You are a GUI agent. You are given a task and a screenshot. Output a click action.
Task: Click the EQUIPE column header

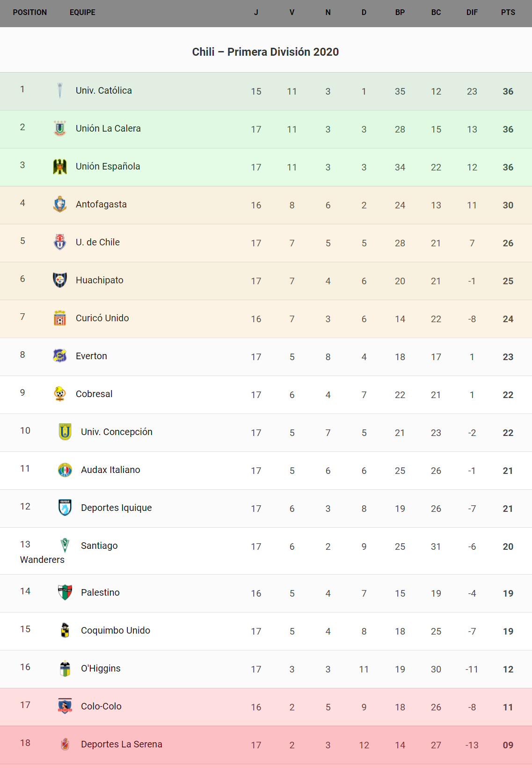click(x=82, y=13)
